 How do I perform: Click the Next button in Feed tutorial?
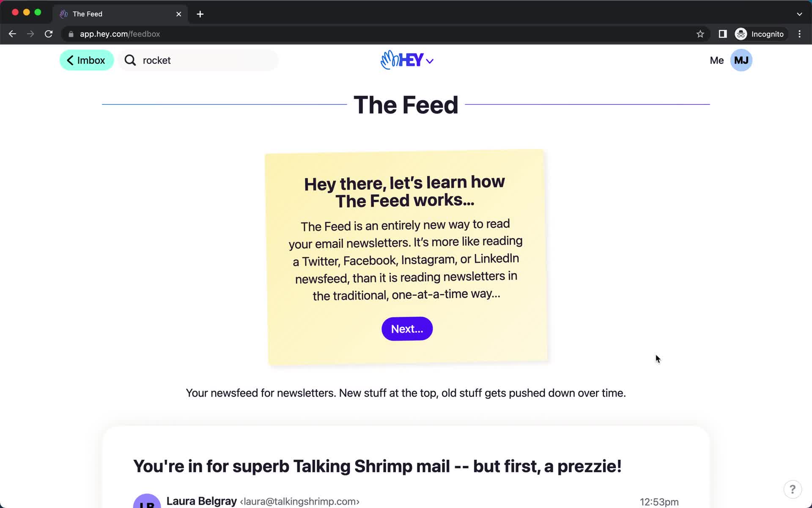pos(407,329)
